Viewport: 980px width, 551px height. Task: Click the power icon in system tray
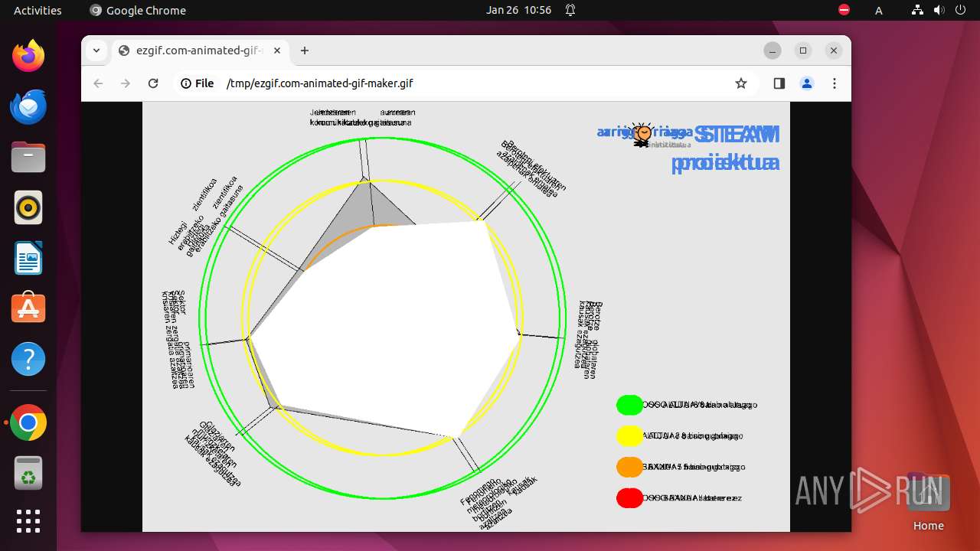(x=961, y=10)
